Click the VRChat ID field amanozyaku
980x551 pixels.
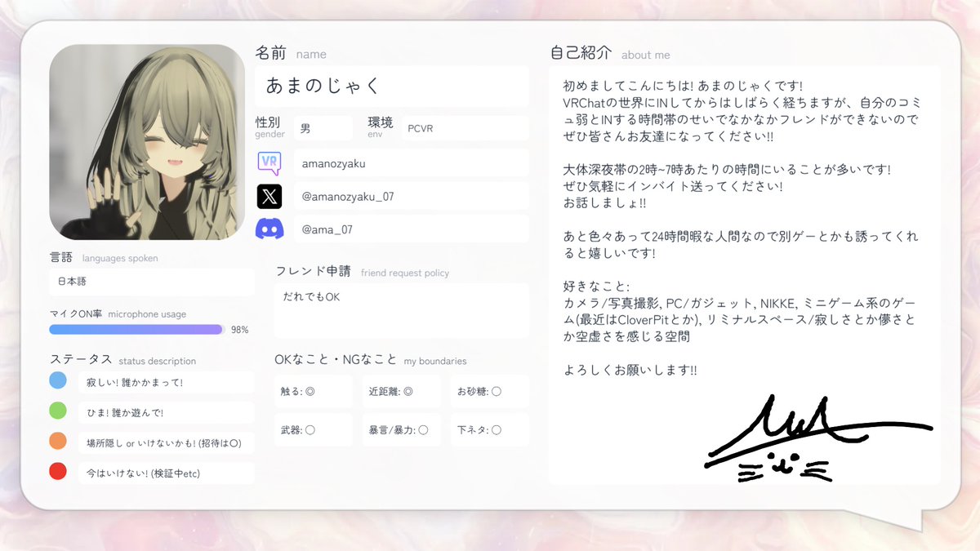[411, 163]
